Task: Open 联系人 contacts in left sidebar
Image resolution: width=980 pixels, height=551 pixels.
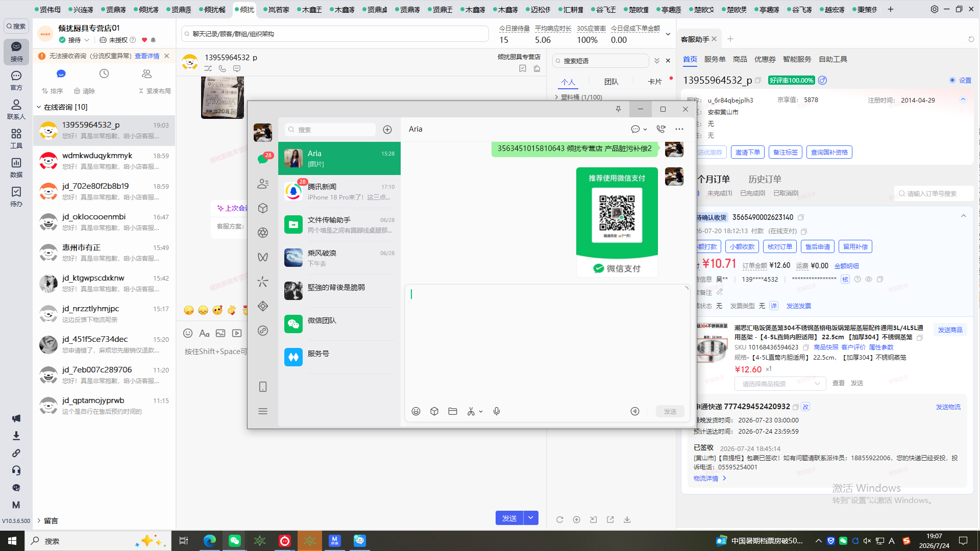Action: (x=16, y=110)
